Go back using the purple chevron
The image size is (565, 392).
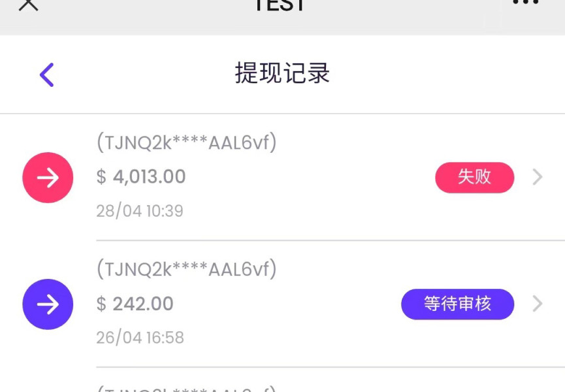[46, 74]
